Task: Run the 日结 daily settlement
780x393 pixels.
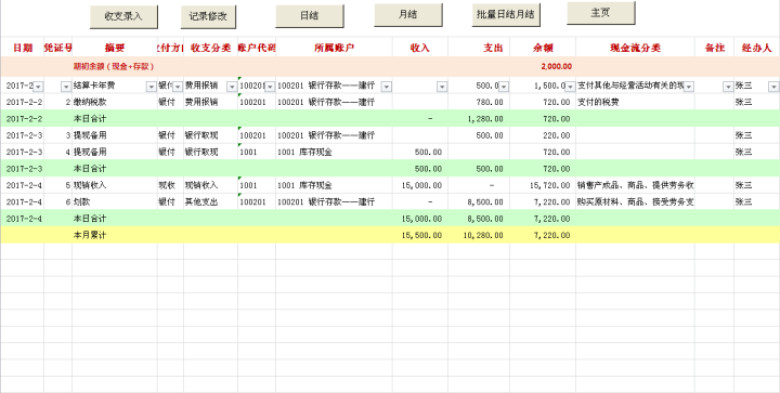Action: tap(309, 16)
